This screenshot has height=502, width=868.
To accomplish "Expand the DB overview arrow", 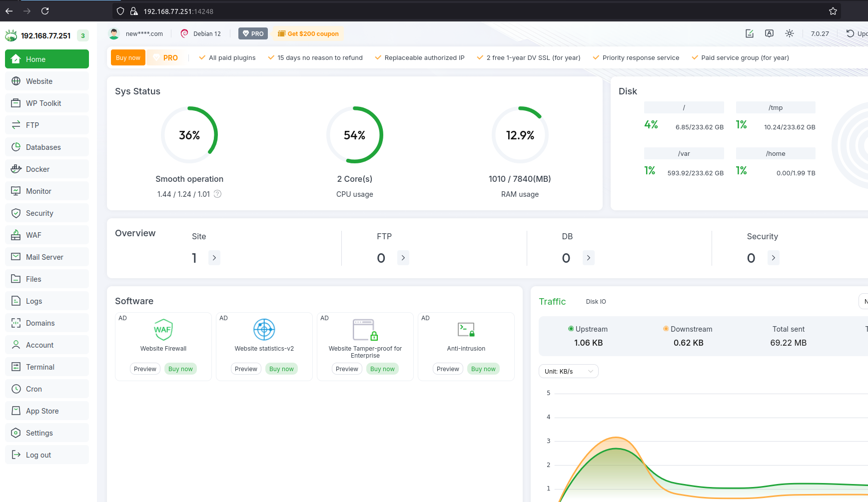I will tap(589, 258).
